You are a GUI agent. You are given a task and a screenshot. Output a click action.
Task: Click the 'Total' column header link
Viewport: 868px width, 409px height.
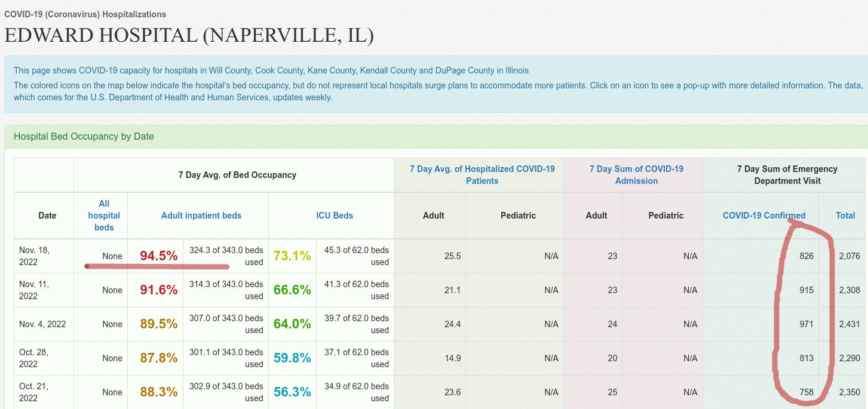845,216
